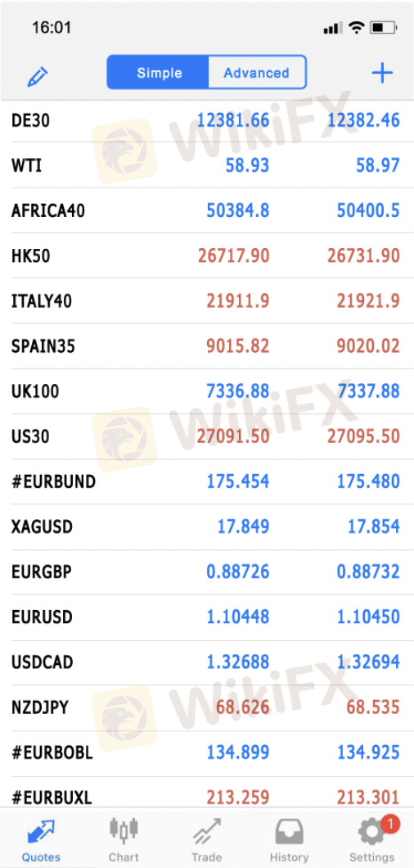Select the USDCAD quote row
Image resolution: width=414 pixels, height=868 pixels.
(x=207, y=662)
